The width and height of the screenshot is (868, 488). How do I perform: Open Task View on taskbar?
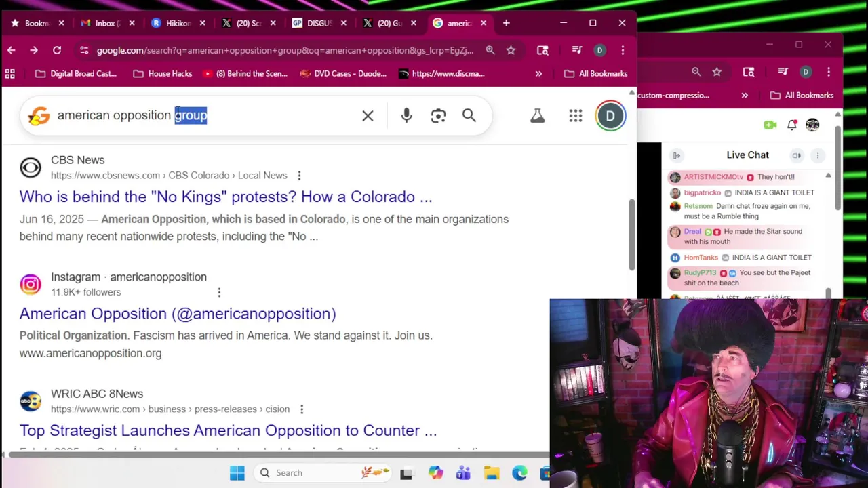click(x=406, y=473)
